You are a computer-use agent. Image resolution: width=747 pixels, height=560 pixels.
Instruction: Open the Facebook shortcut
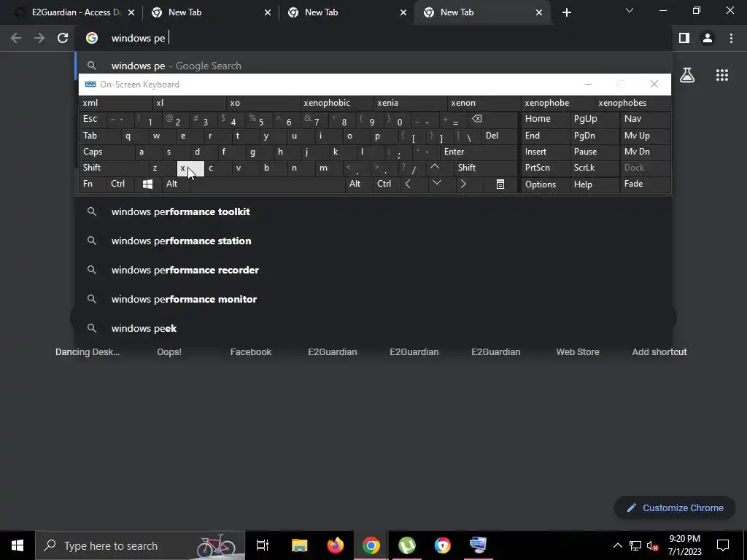[x=251, y=352]
